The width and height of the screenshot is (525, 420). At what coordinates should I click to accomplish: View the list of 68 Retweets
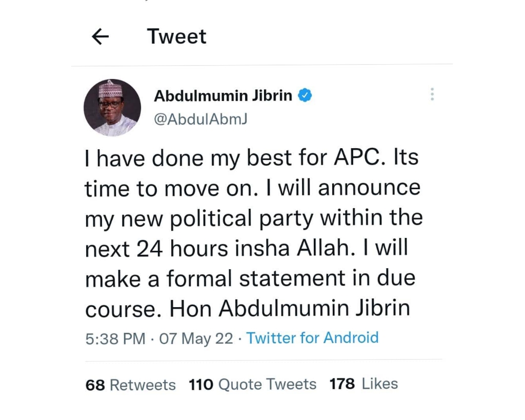(x=131, y=385)
